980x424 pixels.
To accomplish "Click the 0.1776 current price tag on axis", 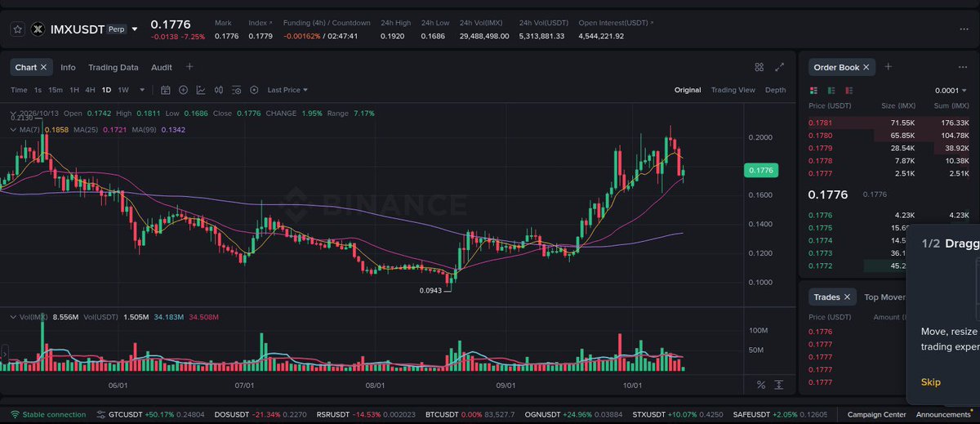I will click(762, 170).
